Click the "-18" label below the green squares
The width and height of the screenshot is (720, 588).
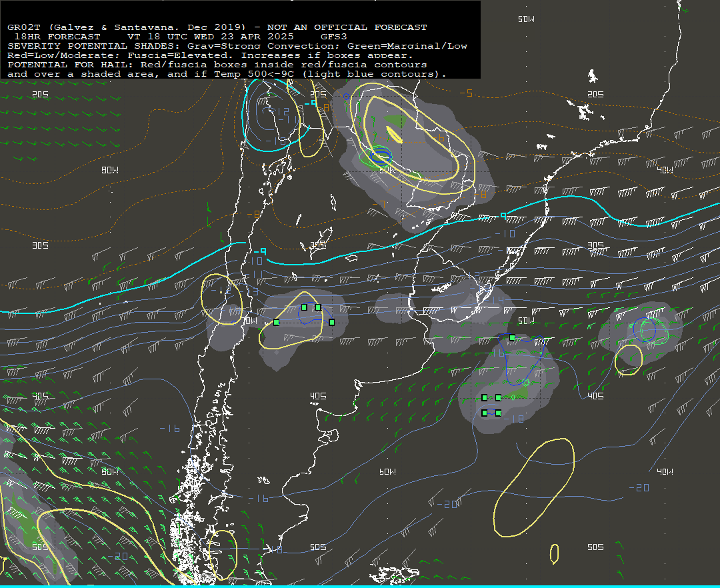[x=514, y=419]
